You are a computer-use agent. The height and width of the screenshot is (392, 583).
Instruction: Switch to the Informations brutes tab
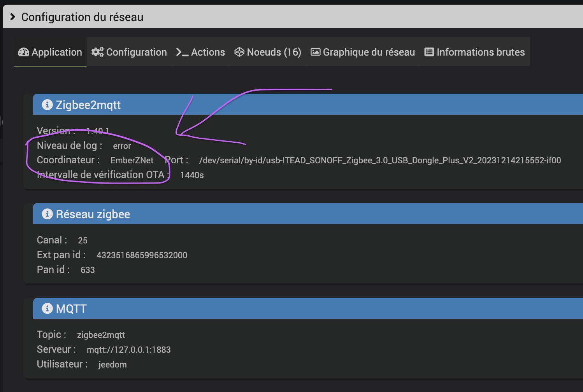pos(475,52)
